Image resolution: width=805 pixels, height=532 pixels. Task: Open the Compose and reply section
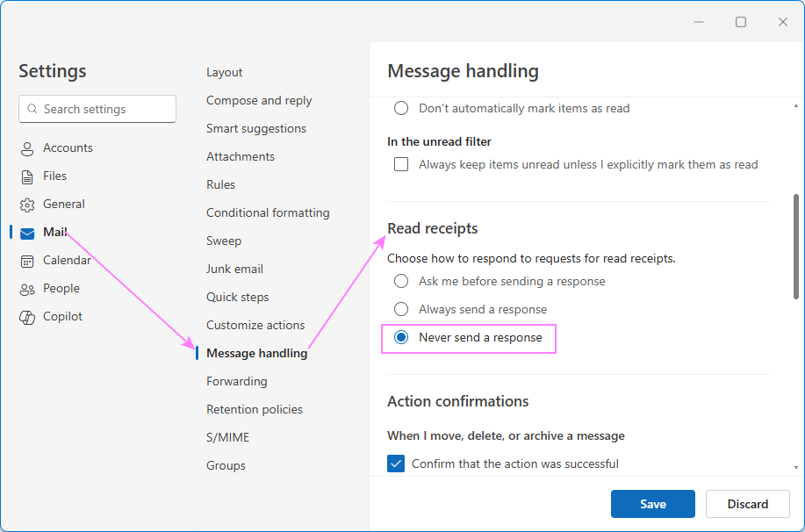tap(258, 100)
